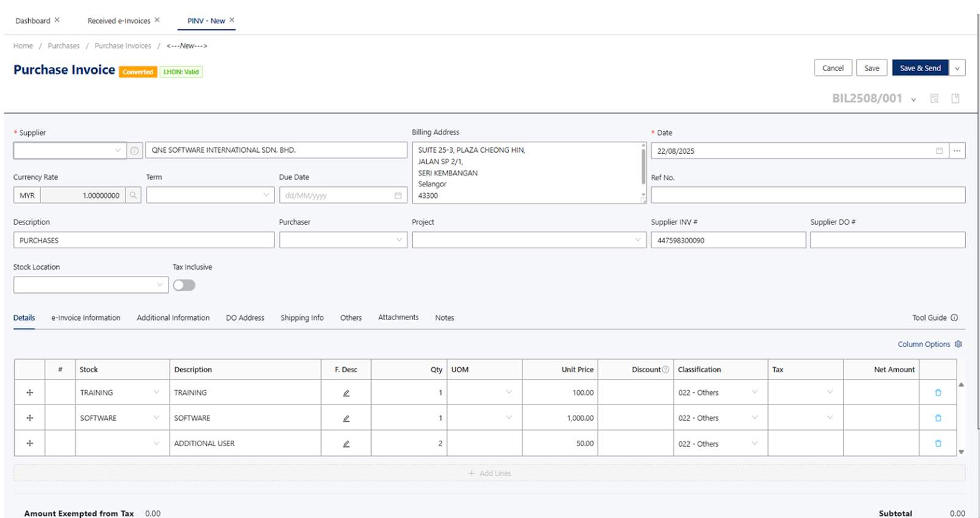Click the Save & Send button
Image resolution: width=980 pixels, height=518 pixels.
point(920,68)
